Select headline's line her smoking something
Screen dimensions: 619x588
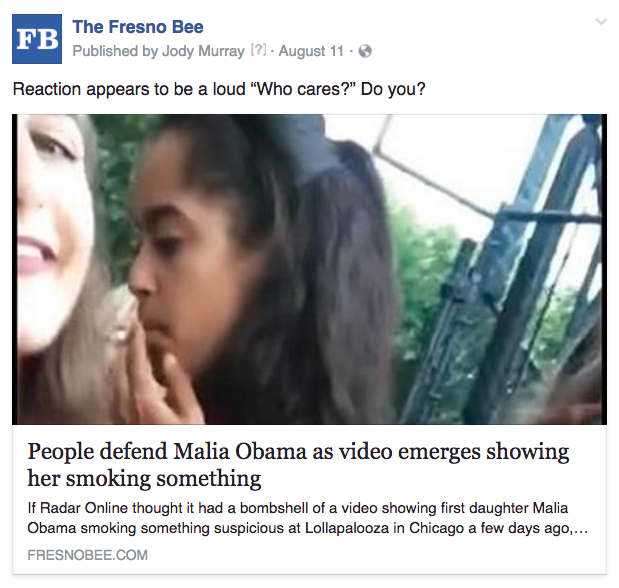pos(144,478)
